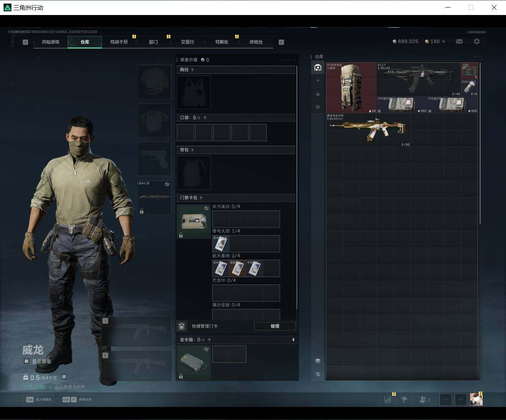Select the tactical knife slot
506x420 pixels.
(x=155, y=198)
